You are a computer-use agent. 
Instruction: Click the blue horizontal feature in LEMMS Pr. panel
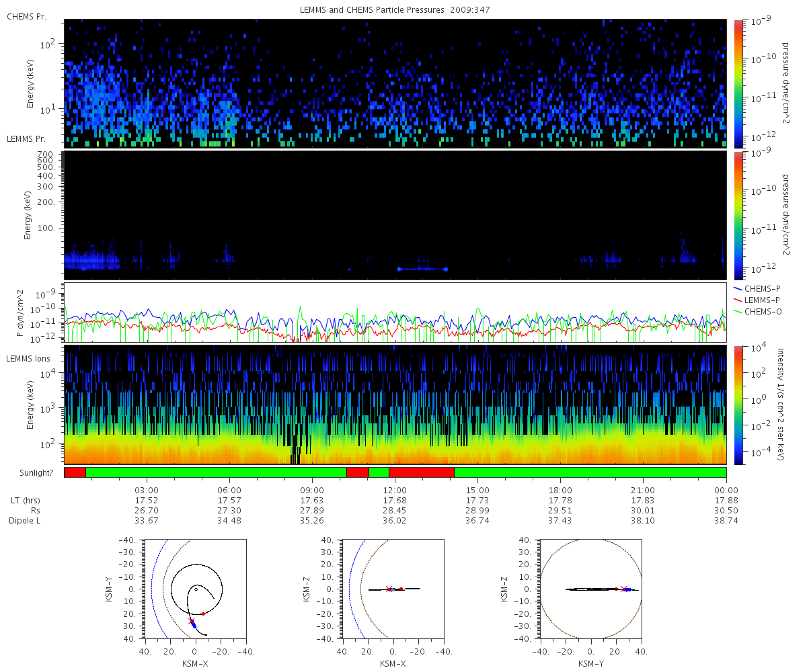coord(422,269)
